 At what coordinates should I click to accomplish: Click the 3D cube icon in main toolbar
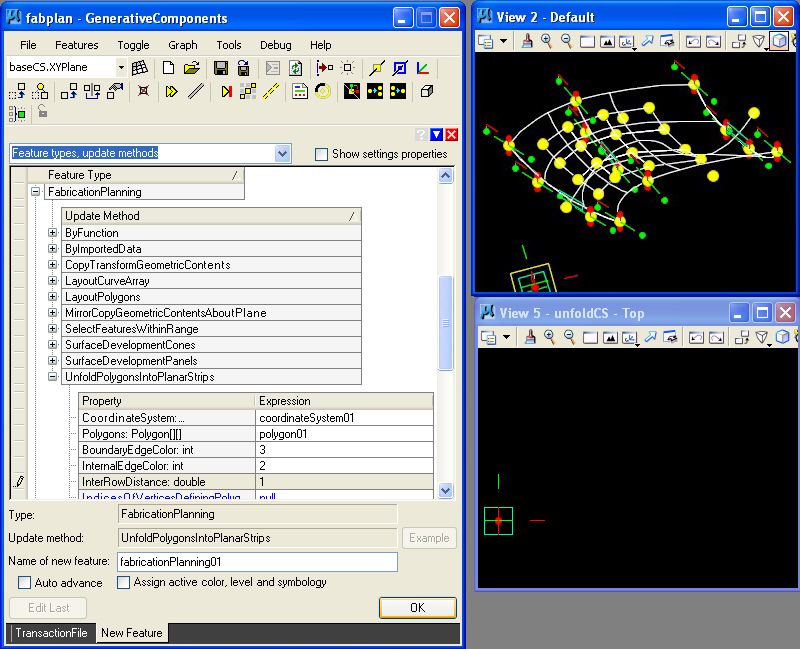pos(427,91)
